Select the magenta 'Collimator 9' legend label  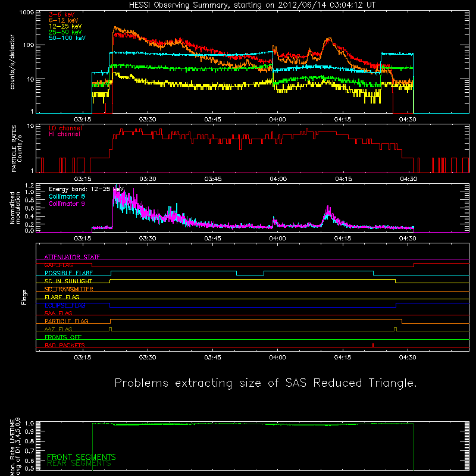click(x=67, y=203)
